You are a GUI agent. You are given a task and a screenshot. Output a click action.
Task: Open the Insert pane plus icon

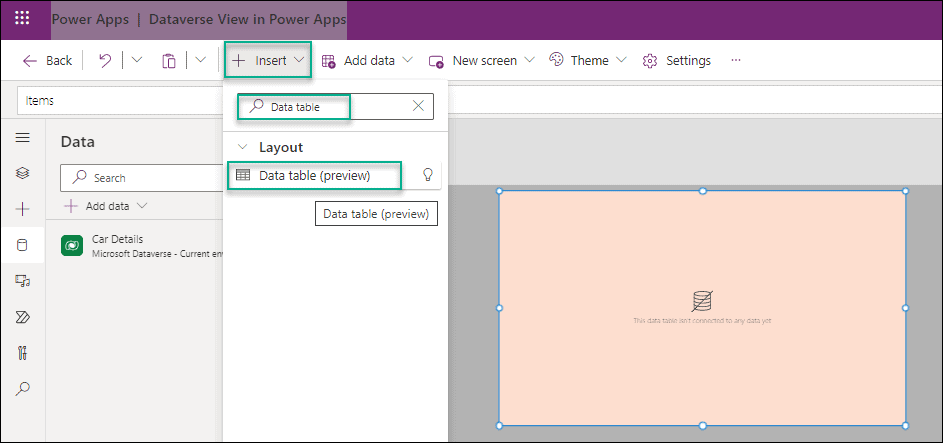coord(23,209)
